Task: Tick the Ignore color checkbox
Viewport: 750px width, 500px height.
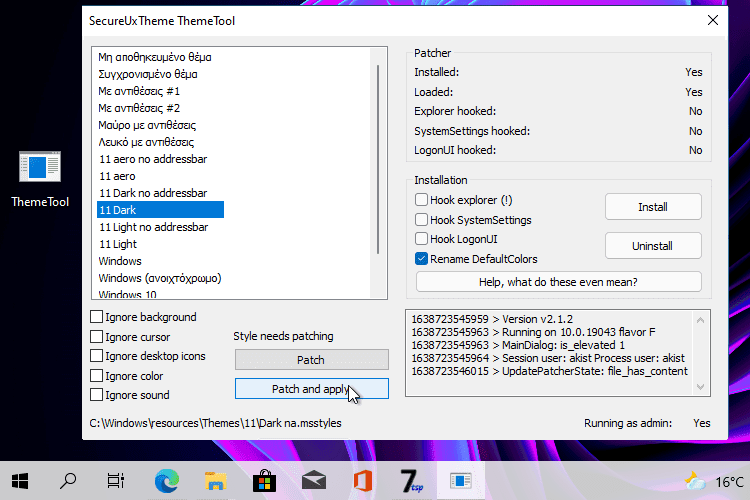Action: click(96, 376)
